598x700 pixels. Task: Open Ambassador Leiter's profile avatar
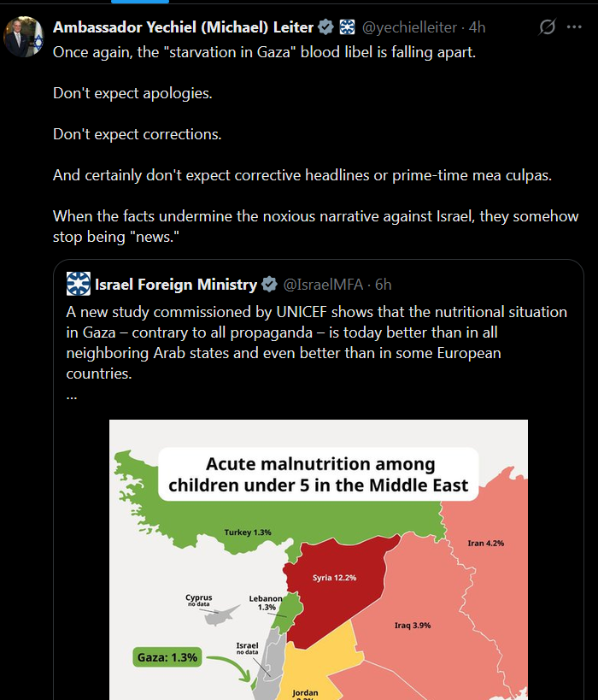pyautogui.click(x=24, y=37)
